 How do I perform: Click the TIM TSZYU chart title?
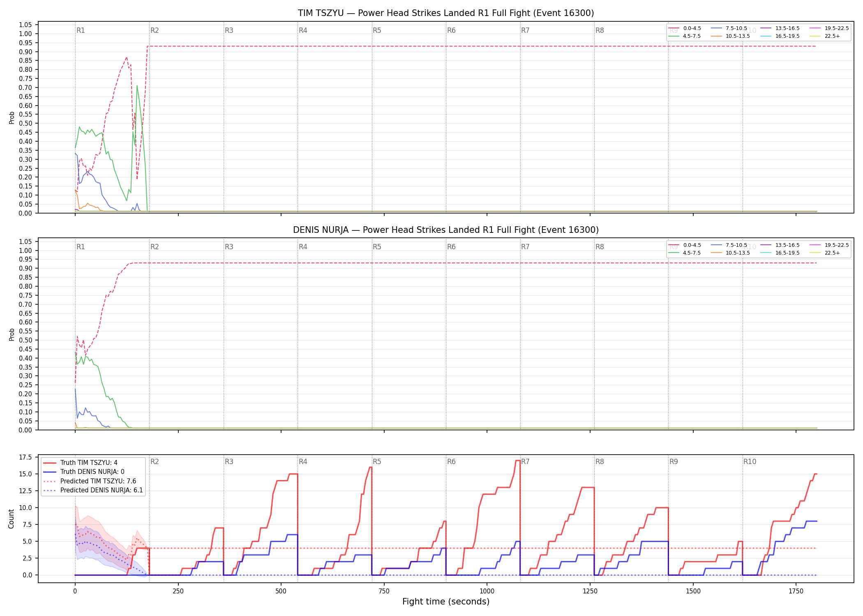tap(446, 13)
